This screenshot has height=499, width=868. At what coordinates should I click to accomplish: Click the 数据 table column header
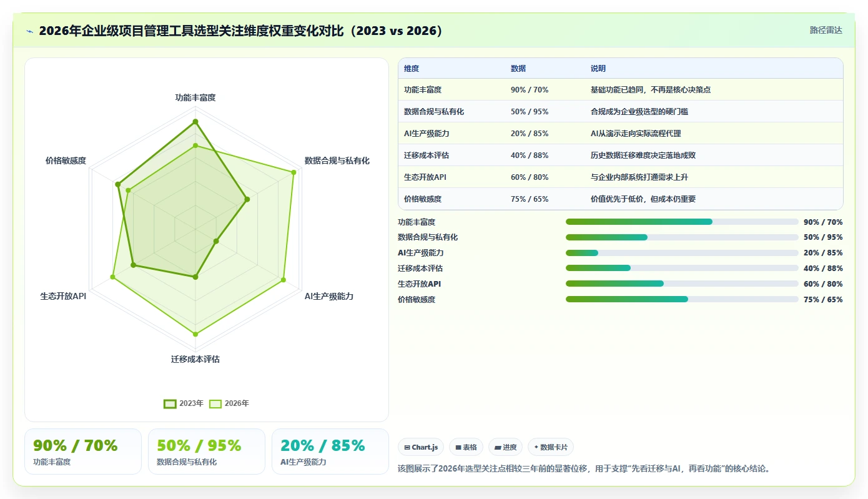[x=518, y=69]
